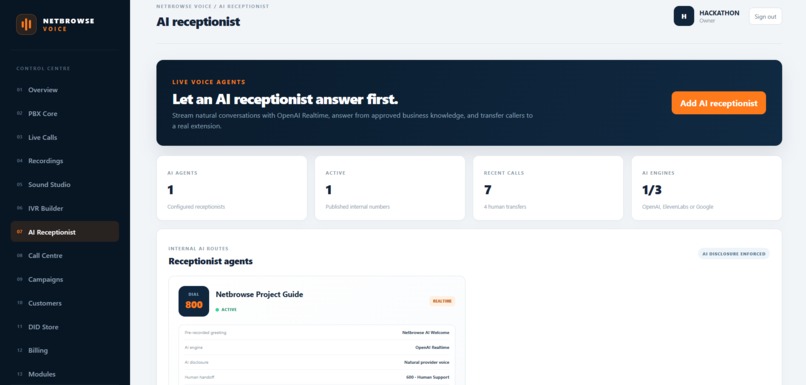Viewport: 806px width, 385px height.
Task: Open the Customers page
Action: (65, 303)
